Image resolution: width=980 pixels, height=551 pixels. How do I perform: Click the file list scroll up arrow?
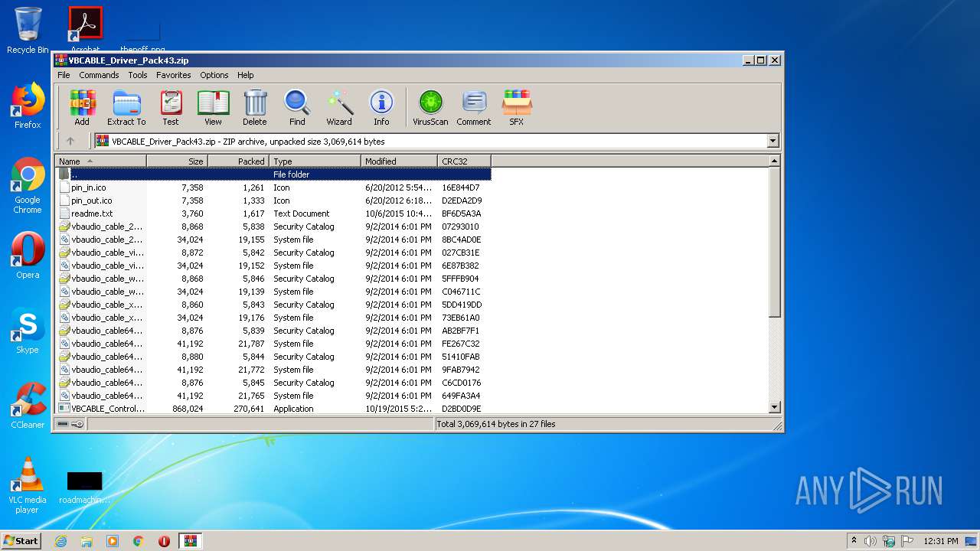[774, 161]
